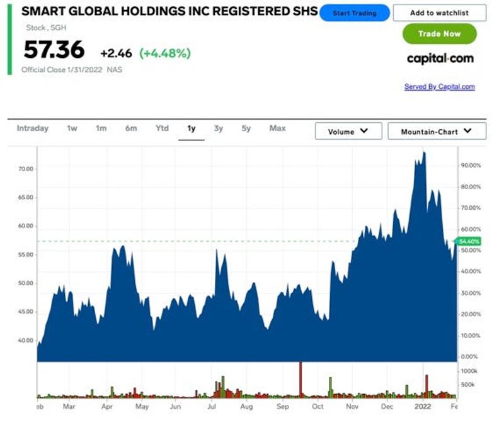Screen dimensions: 504x427
Task: Click the stock title heading
Action: click(x=169, y=11)
